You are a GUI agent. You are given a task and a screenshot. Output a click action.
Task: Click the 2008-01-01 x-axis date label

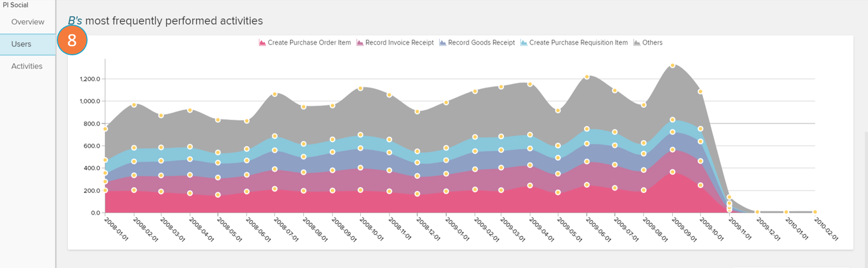click(117, 229)
